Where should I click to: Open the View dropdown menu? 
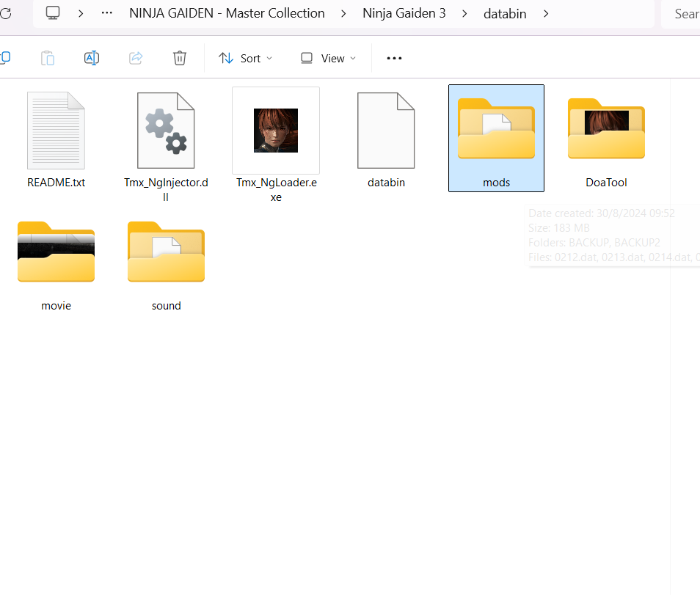[328, 58]
